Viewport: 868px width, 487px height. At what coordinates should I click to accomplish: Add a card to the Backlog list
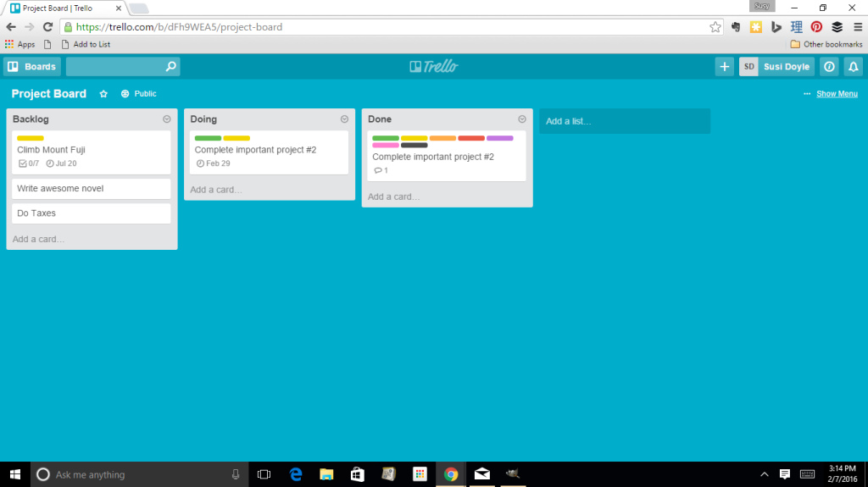(x=38, y=239)
